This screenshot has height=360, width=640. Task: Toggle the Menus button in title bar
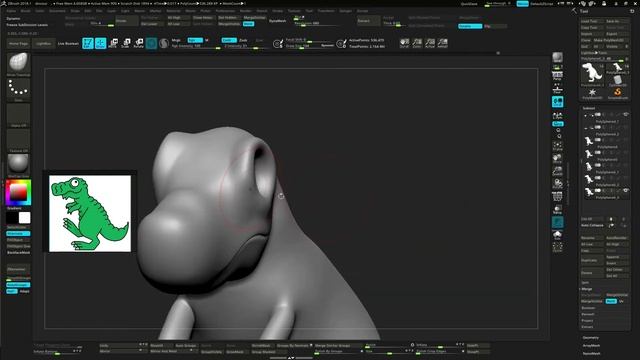tap(522, 4)
